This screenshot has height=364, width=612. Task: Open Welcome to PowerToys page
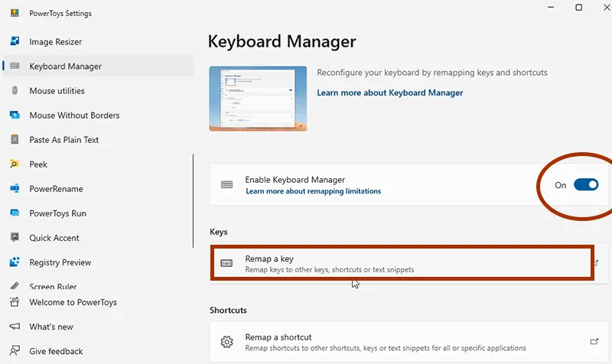[98, 302]
